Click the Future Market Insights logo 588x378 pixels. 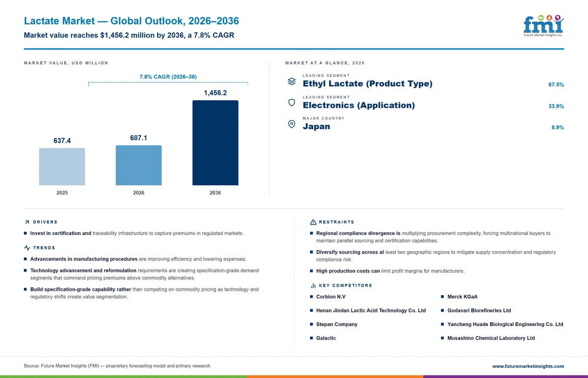pyautogui.click(x=543, y=25)
